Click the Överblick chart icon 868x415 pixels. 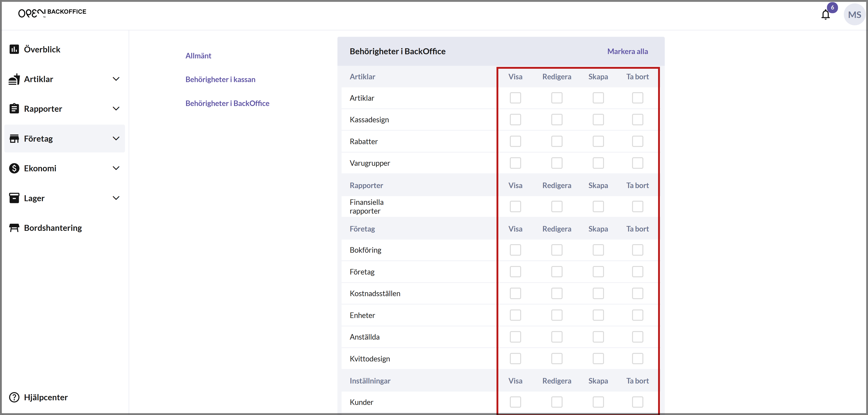[x=14, y=49]
